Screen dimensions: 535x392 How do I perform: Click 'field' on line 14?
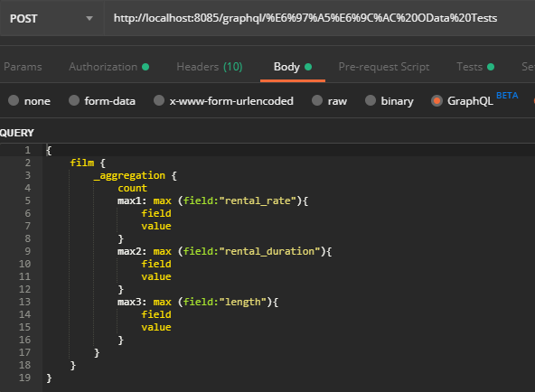tap(156, 314)
